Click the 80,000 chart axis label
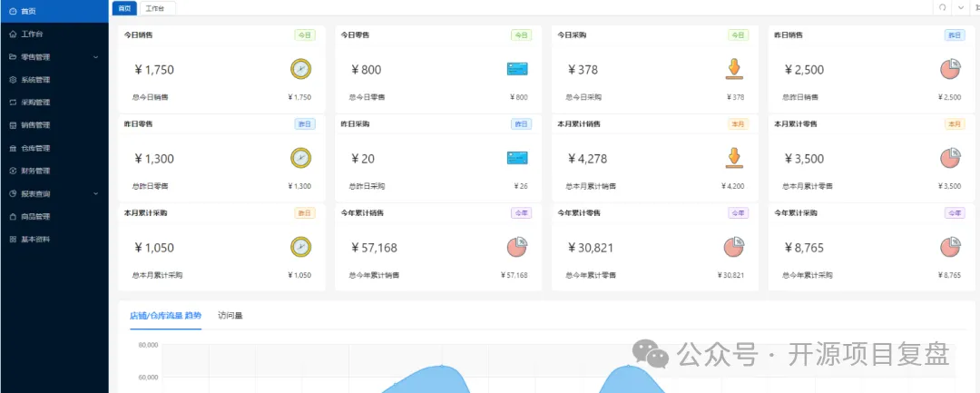 click(x=148, y=345)
